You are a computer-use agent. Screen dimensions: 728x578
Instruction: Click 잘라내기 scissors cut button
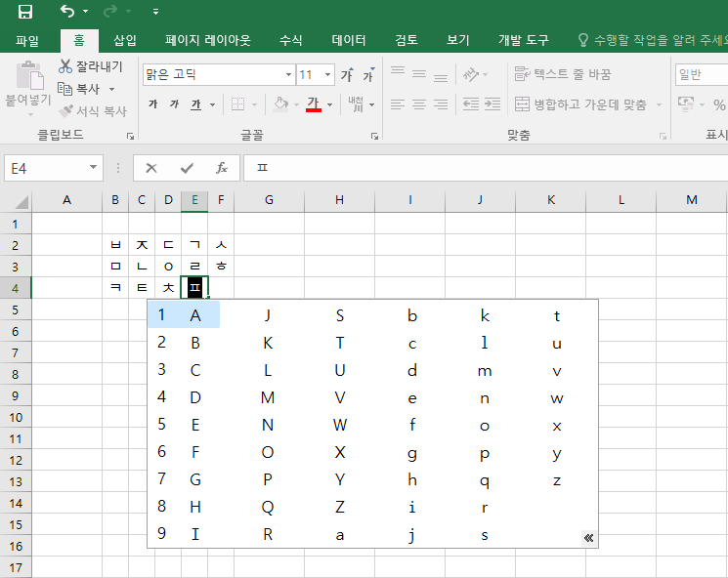[x=91, y=66]
